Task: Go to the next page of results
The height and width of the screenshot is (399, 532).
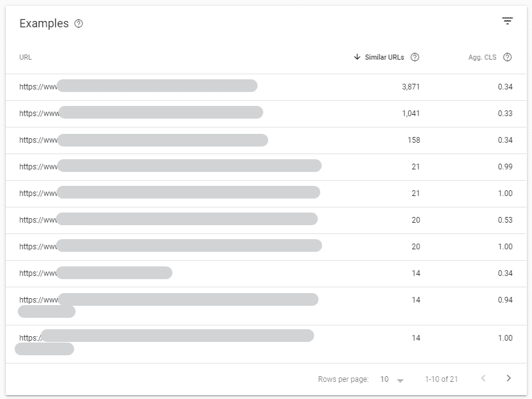Action: 508,379
